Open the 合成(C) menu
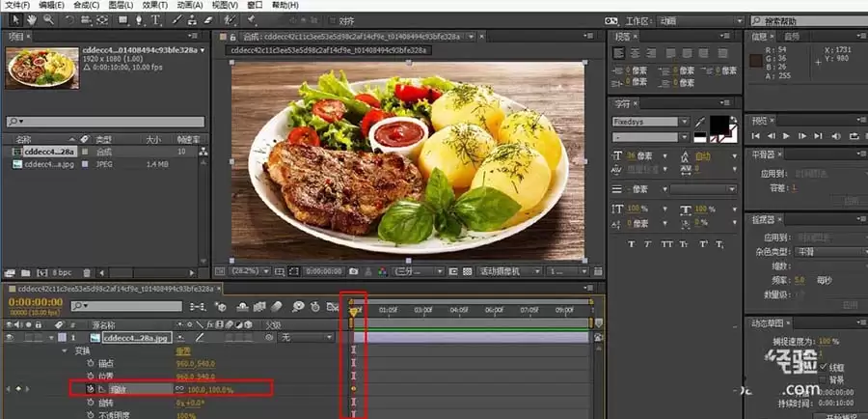The image size is (868, 419). click(x=87, y=5)
